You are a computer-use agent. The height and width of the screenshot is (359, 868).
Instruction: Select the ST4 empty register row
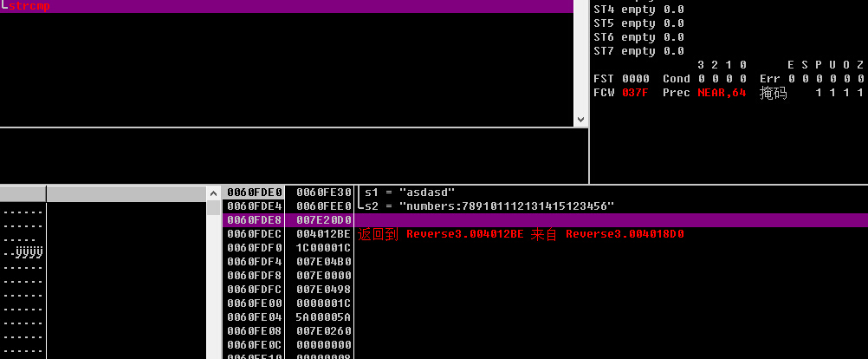638,10
